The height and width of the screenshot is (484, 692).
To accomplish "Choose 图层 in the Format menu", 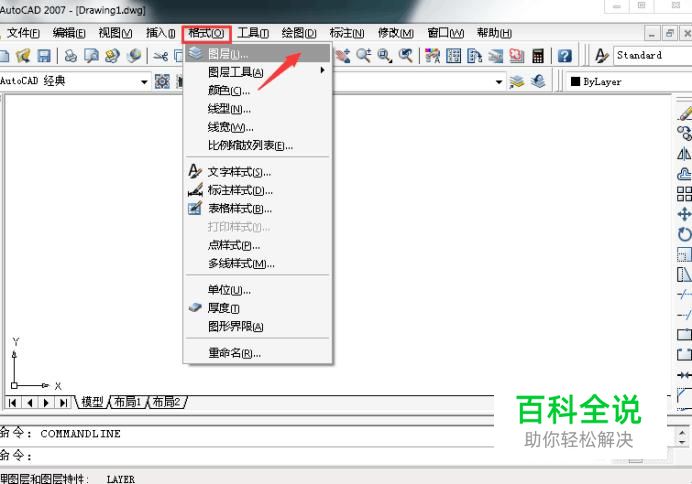I will click(257, 53).
